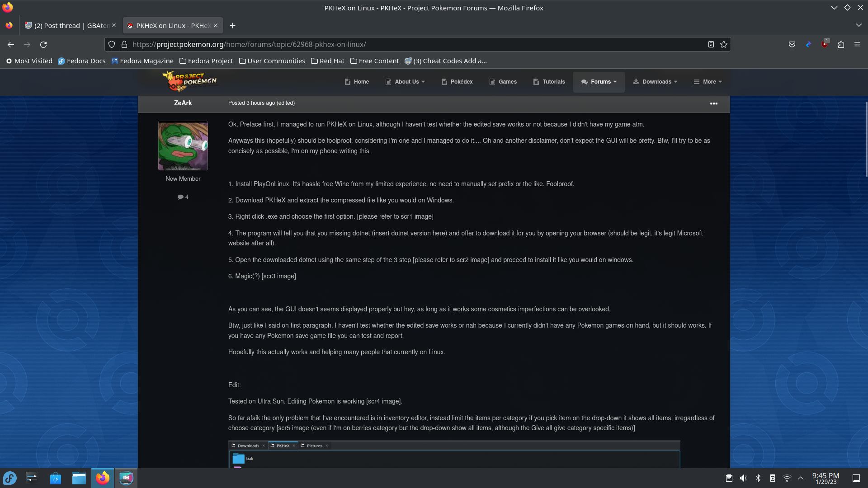Open Firefox View pinned icon
This screenshot has height=488, width=868.
[x=9, y=26]
